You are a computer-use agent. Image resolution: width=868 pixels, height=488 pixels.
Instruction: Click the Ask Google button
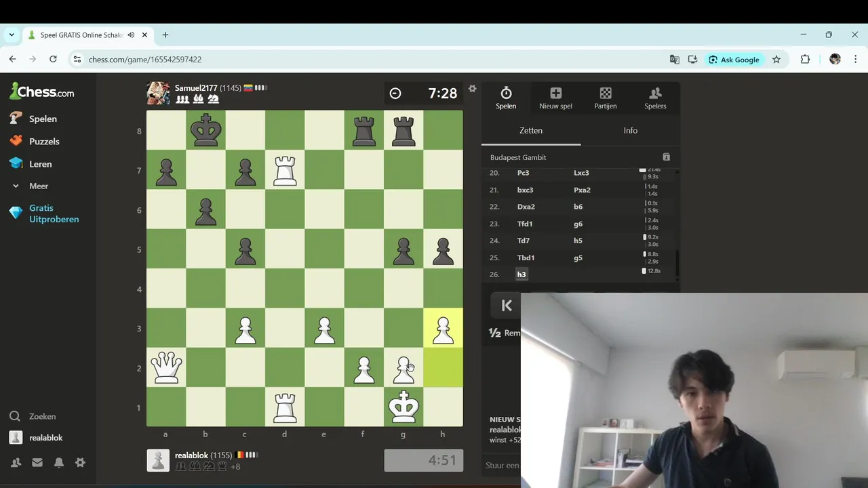pyautogui.click(x=734, y=60)
